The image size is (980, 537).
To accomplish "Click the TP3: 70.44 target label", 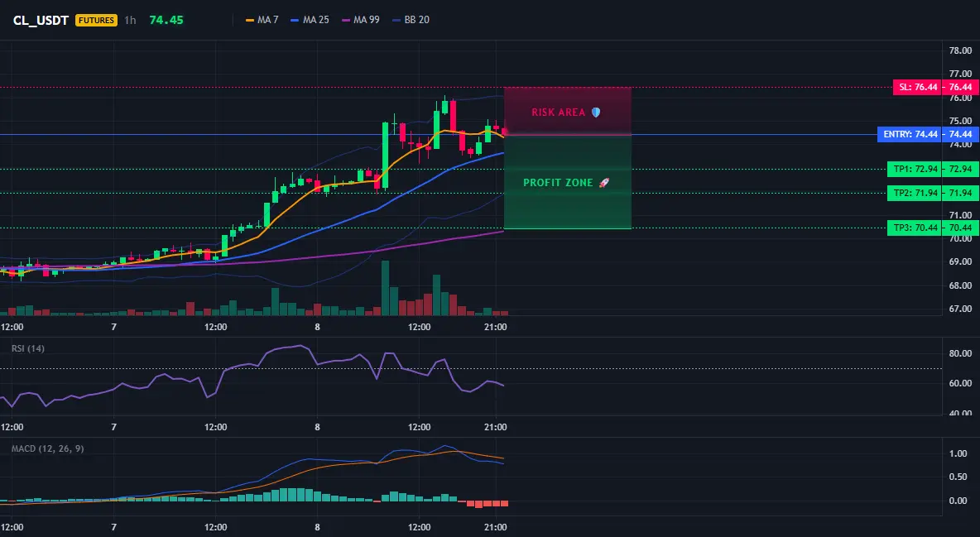I will point(933,228).
